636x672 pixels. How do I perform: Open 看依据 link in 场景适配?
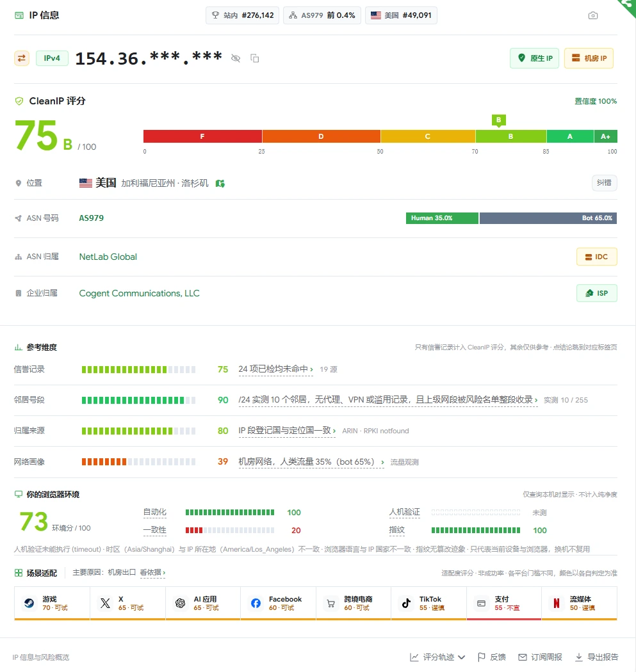[x=152, y=573]
